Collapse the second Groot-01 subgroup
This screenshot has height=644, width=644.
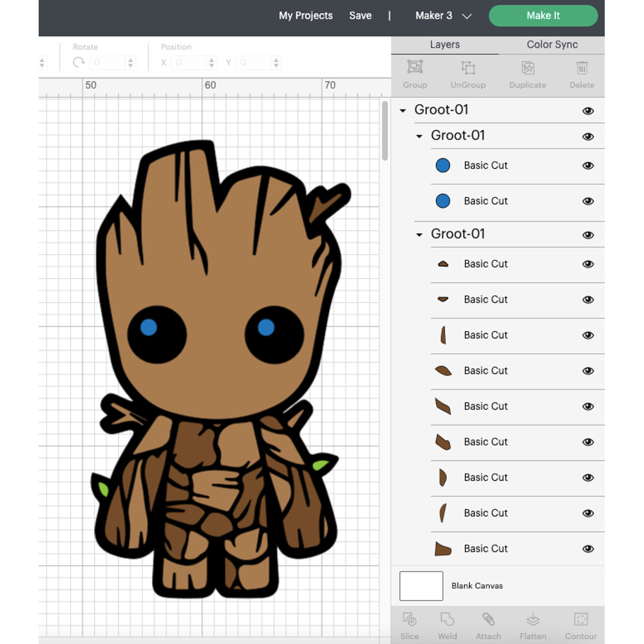coord(419,234)
